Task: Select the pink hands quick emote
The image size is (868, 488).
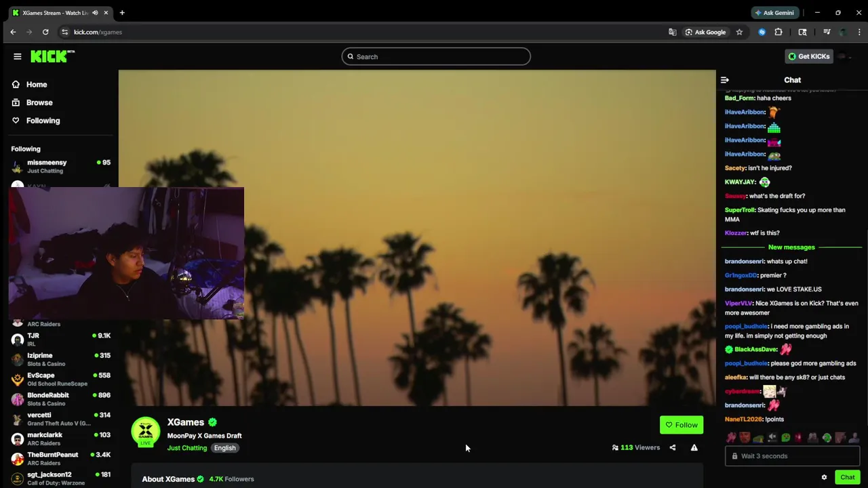Action: [x=731, y=438]
